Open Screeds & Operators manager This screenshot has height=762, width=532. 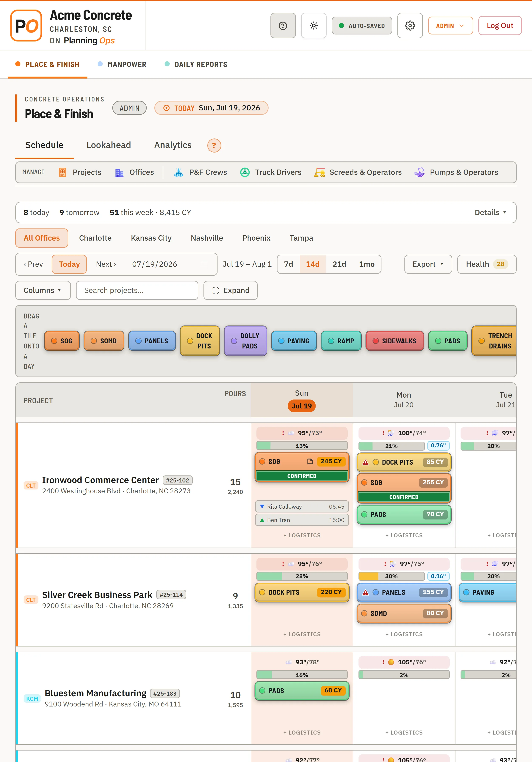358,172
